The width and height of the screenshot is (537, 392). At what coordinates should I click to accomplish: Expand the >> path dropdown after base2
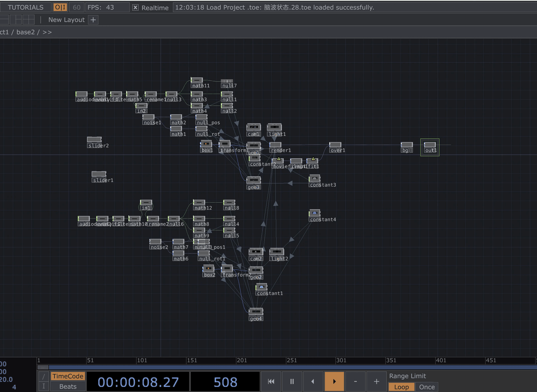pos(47,32)
